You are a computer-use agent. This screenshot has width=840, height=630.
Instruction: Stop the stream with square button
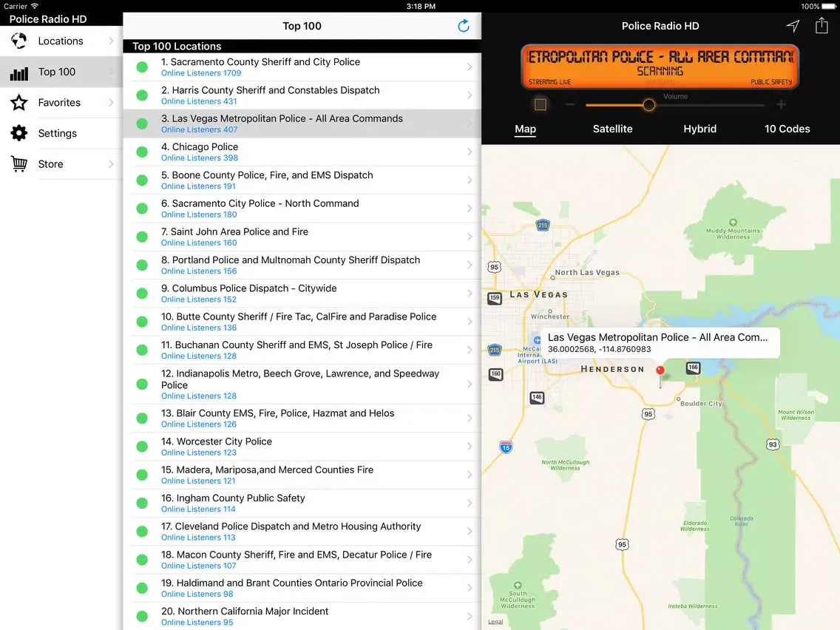[x=540, y=104]
